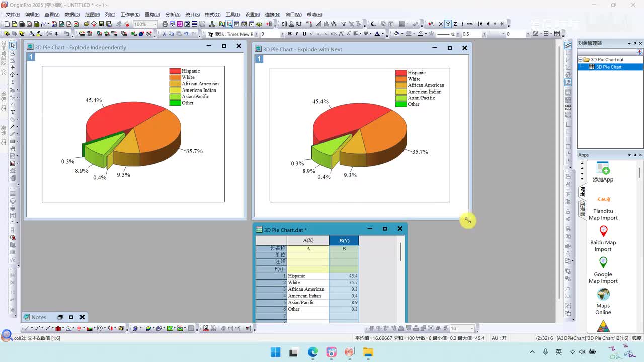This screenshot has height=362, width=644.
Task: Click the 35.7% label in Explode Independently chart
Action: pos(194,151)
